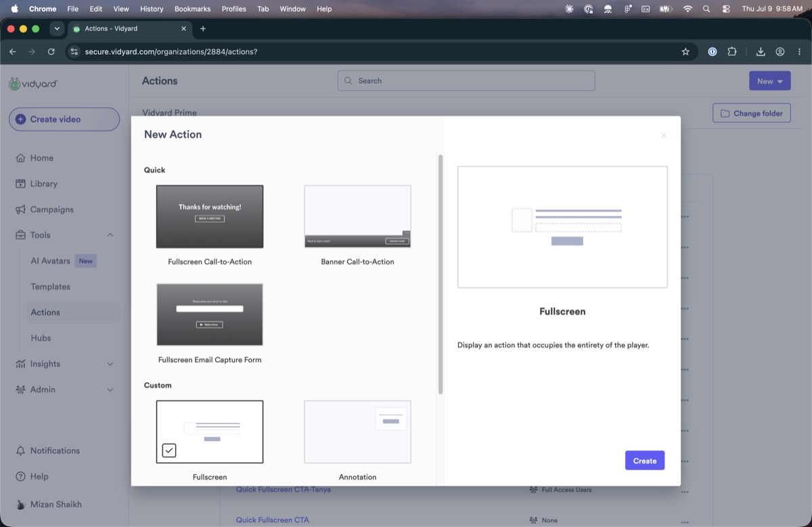Viewport: 812px width, 527px height.
Task: Click the New Action dialog scrollbar
Action: (441, 275)
